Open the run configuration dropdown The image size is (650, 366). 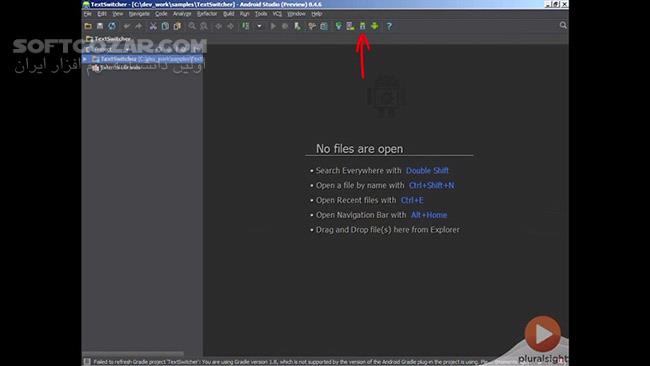click(x=260, y=26)
